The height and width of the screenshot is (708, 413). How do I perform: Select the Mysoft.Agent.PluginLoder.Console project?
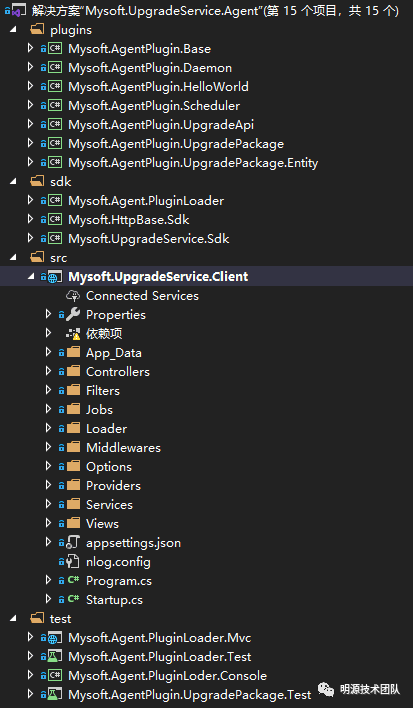[167, 675]
